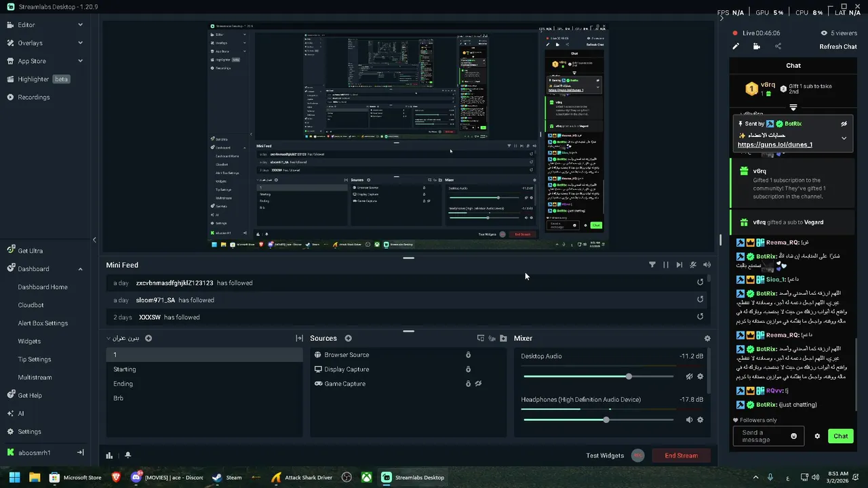Viewport: 868px width, 488px height.
Task: Start recording with REC button
Action: point(637,455)
